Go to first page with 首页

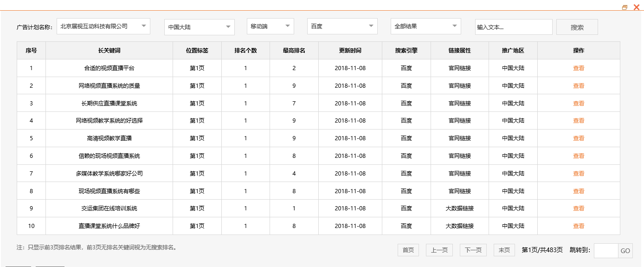point(408,250)
